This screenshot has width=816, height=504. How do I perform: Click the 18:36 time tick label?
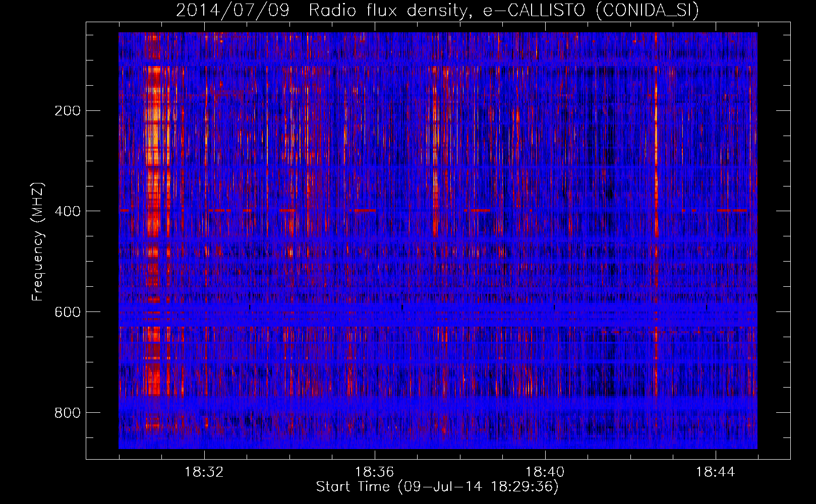pos(375,472)
